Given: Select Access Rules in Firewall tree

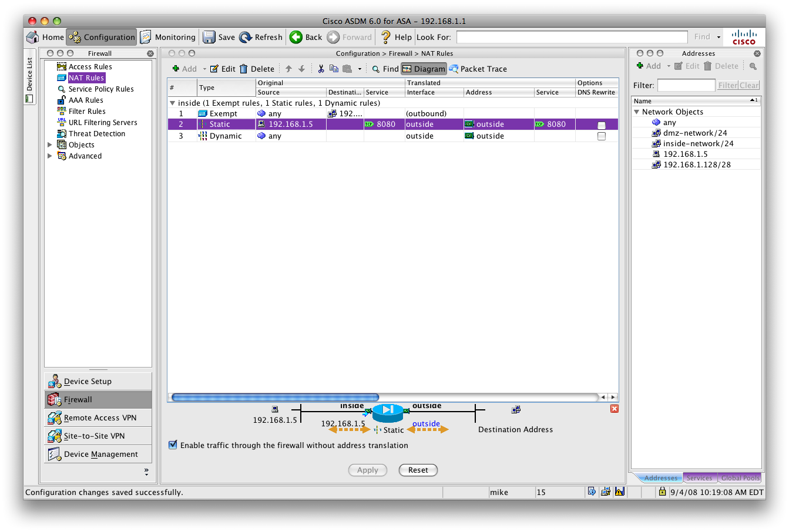Looking at the screenshot, I should click(x=84, y=66).
